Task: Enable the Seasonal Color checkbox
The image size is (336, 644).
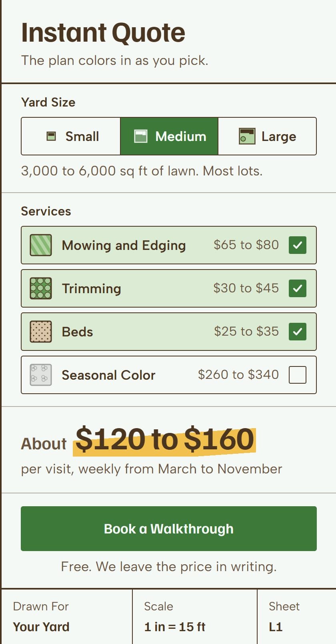Action: click(298, 375)
